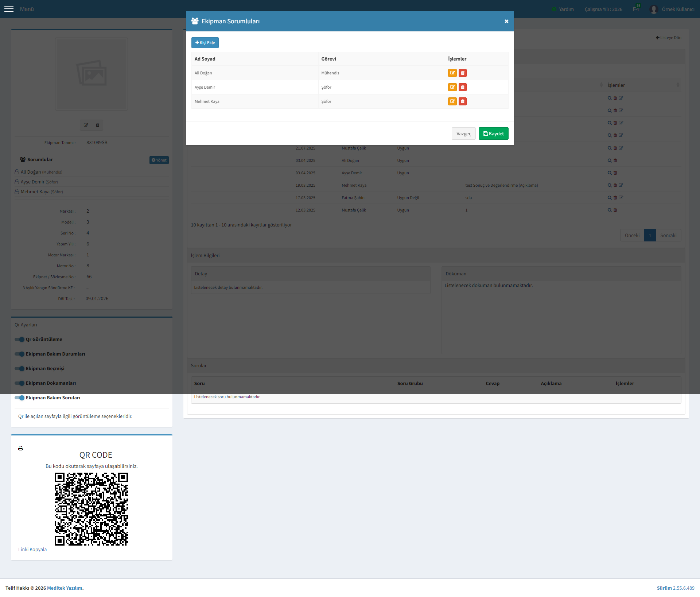The height and width of the screenshot is (597, 700).
Task: View the 03.04.2025 Ali Doğan record
Action: pos(610,160)
